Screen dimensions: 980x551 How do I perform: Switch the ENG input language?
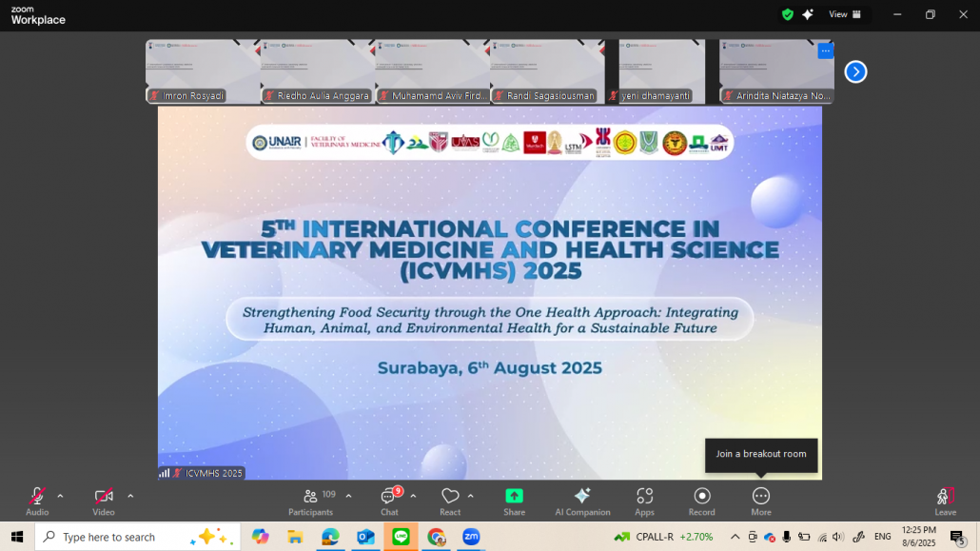point(883,537)
